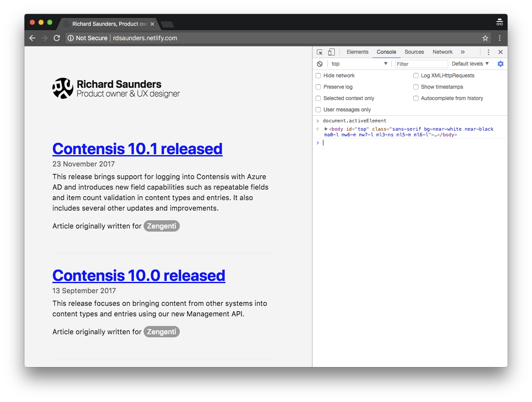Open Chrome's three-dot menu
The width and height of the screenshot is (532, 402).
(x=500, y=38)
